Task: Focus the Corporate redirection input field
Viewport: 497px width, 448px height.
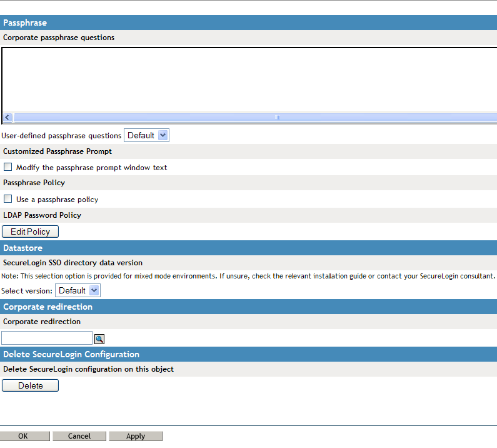Action: click(x=47, y=338)
